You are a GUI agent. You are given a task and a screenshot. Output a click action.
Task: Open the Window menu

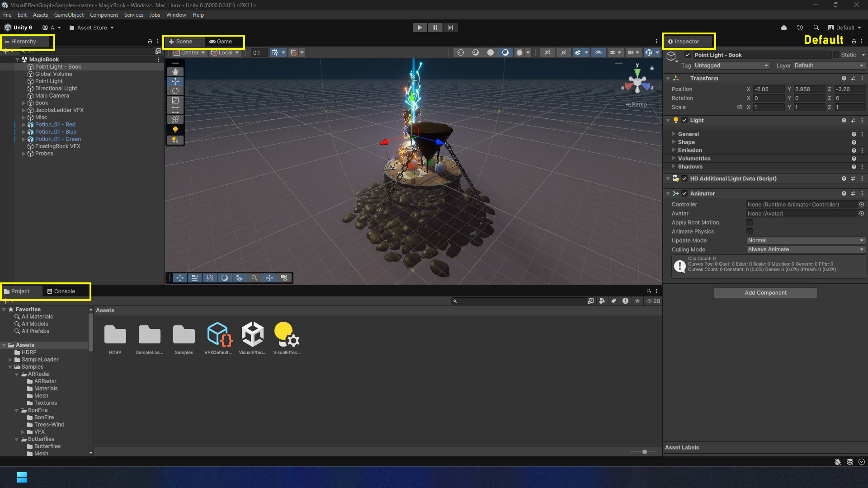(176, 15)
